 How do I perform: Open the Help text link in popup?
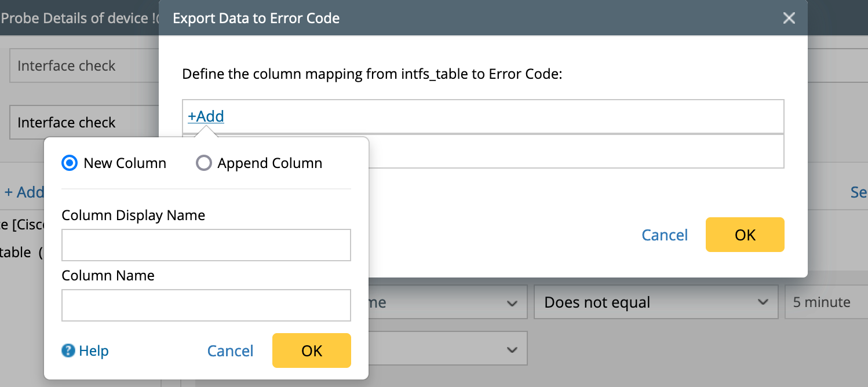pyautogui.click(x=93, y=351)
